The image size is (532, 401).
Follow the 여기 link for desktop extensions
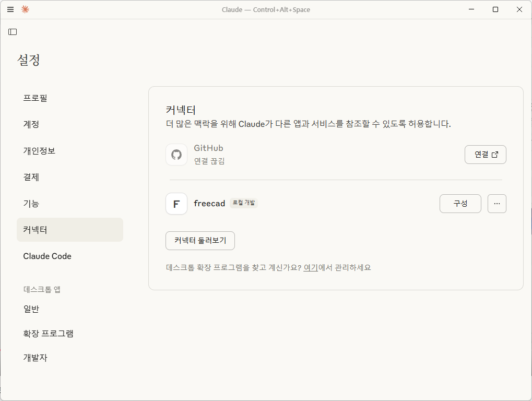311,268
